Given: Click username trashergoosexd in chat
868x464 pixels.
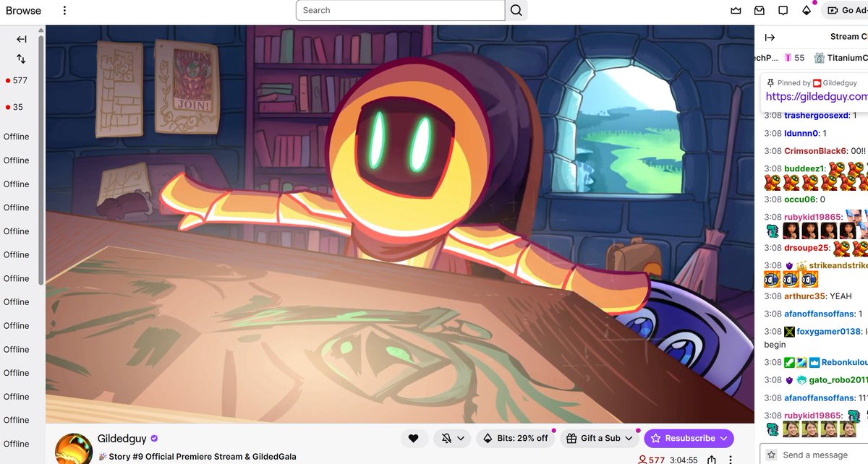Looking at the screenshot, I should (x=816, y=115).
